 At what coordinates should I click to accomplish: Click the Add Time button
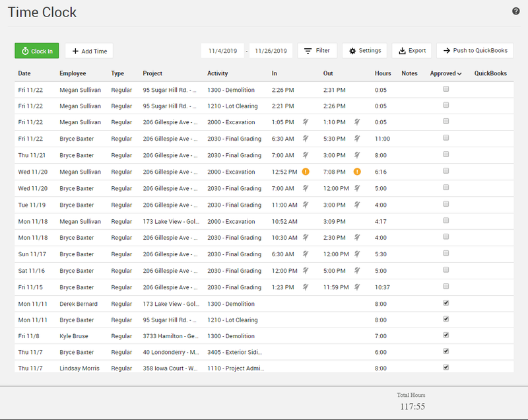[x=89, y=51]
